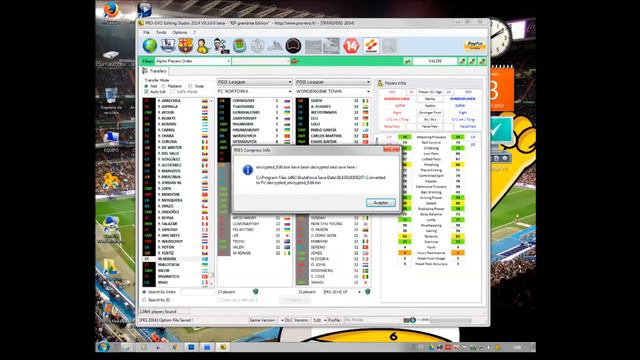Click the PayPal donate button

point(475,45)
